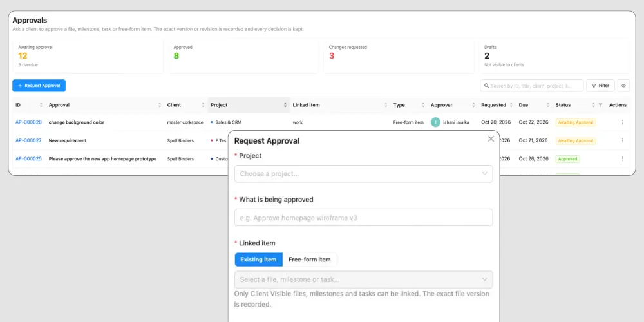Click 'change background color' approval title
644x322 pixels.
(77, 122)
